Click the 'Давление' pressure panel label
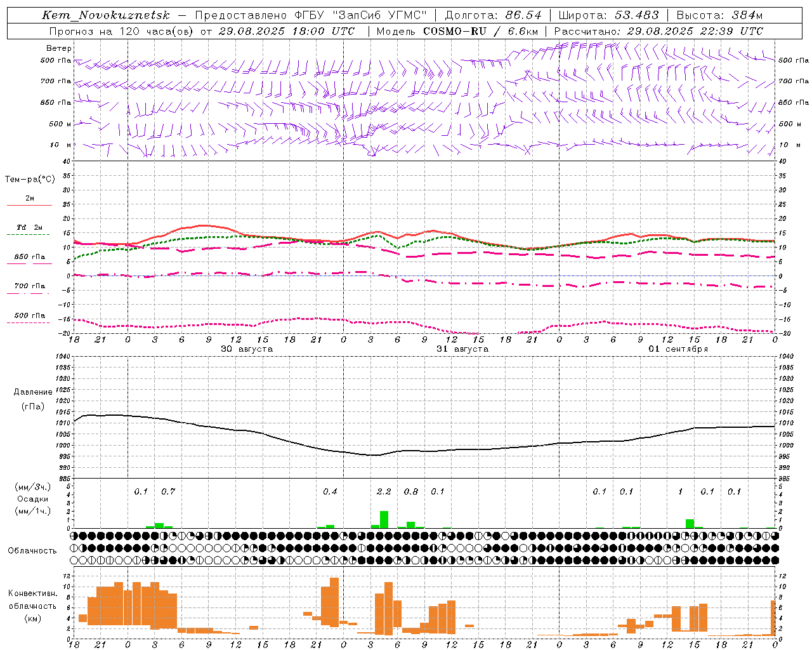 [32, 392]
